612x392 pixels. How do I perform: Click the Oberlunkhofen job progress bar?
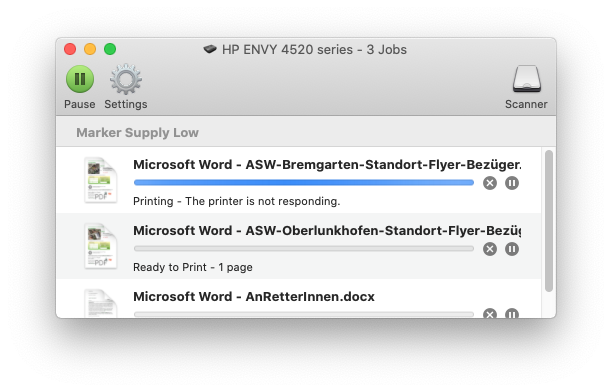pos(304,248)
